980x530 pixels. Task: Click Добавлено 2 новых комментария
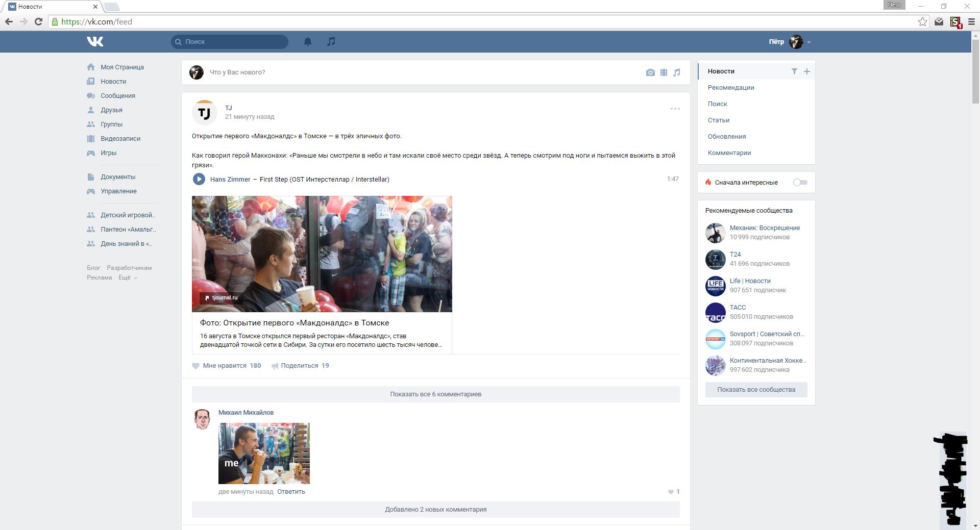point(435,509)
